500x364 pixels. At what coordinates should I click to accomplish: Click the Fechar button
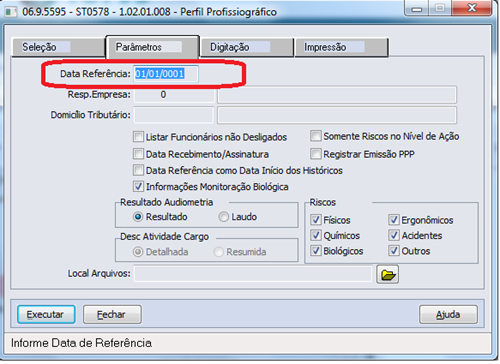coord(112,314)
